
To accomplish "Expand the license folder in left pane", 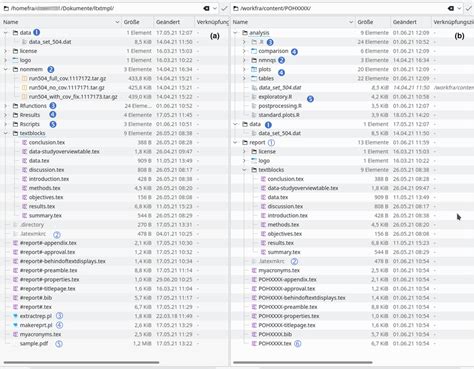I will [x=6, y=51].
